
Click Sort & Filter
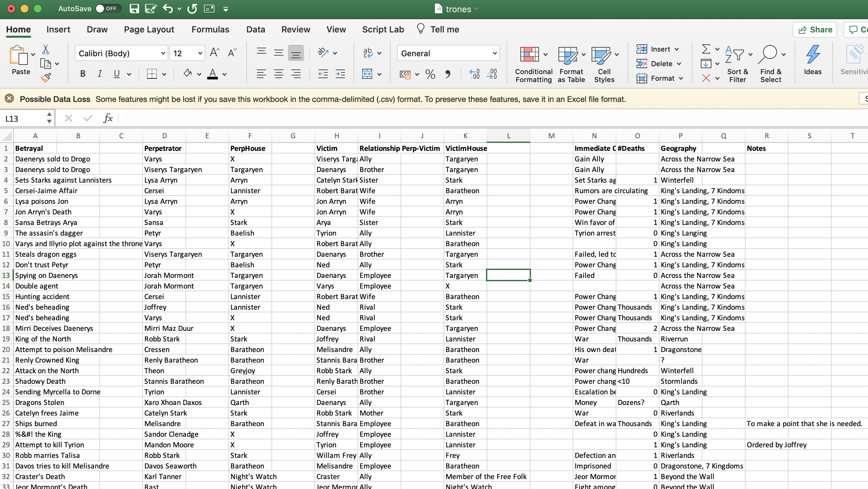click(738, 64)
